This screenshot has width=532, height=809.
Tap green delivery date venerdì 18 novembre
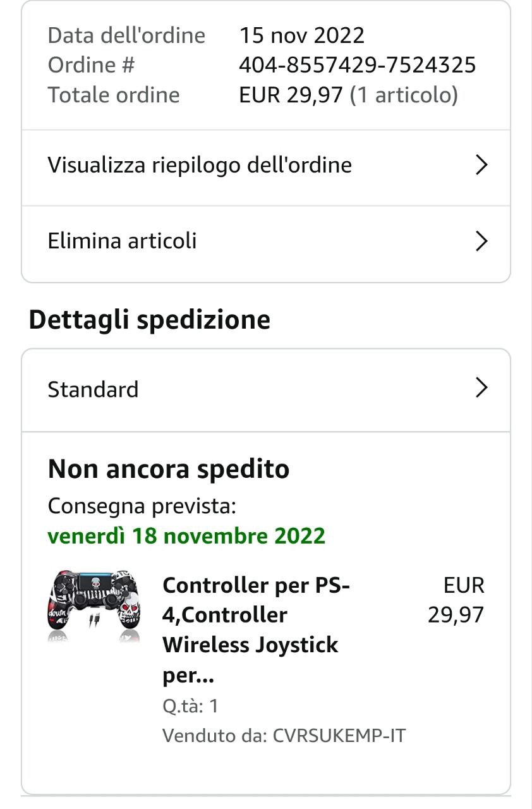[x=186, y=536]
